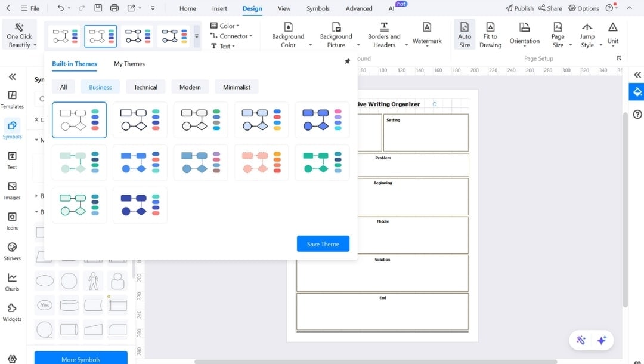Collapse left panel with double chevron
Image resolution: width=644 pixels, height=364 pixels.
tap(13, 76)
